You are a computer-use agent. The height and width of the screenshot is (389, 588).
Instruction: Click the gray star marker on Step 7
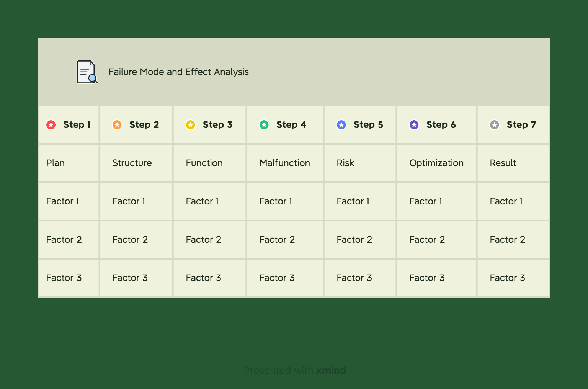[x=495, y=125]
